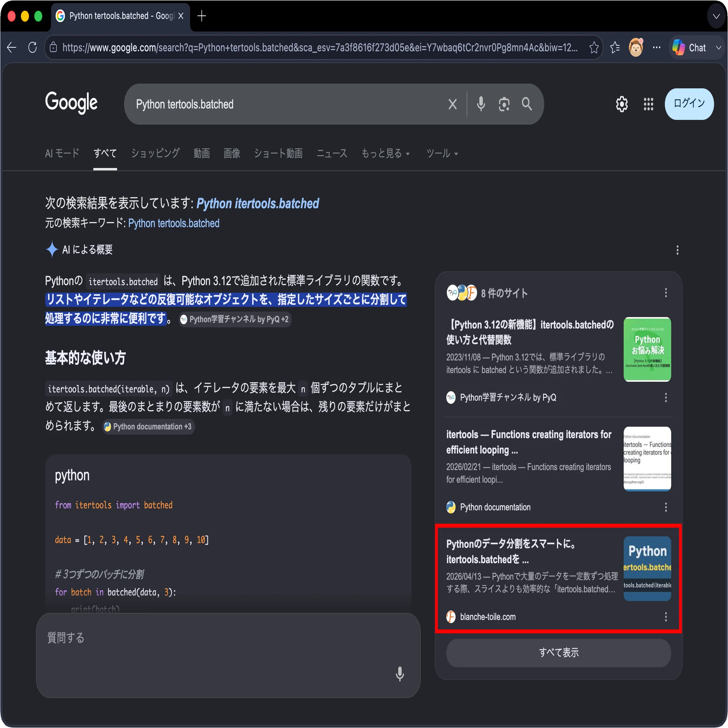728x728 pixels.
Task: Click the 8 件のサイト favicon cluster
Action: [462, 293]
